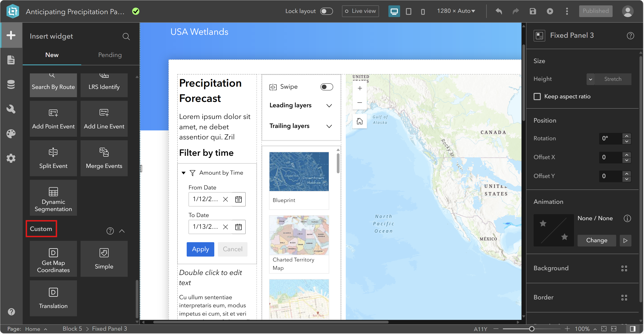Click the animation Change button
The image size is (644, 334).
pos(596,240)
